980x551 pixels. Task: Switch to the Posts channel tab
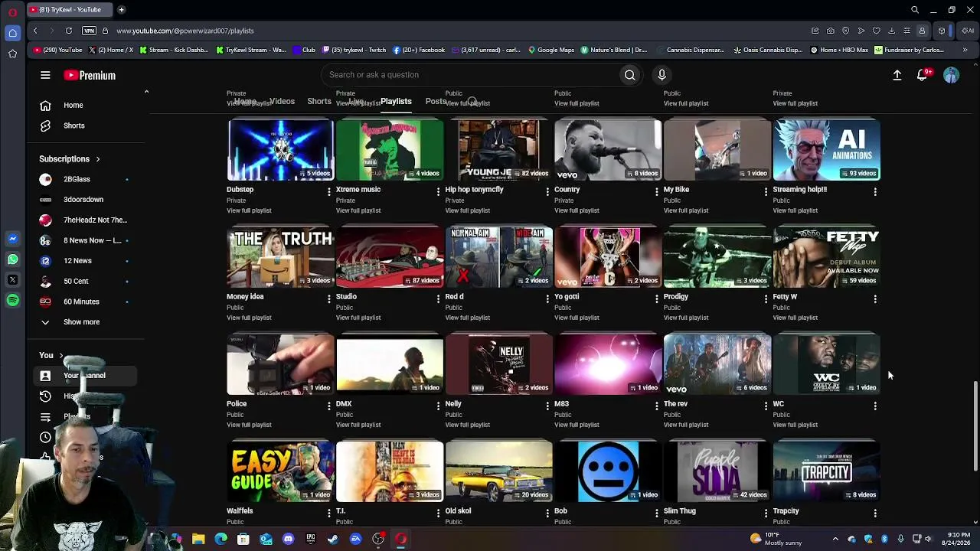click(436, 101)
